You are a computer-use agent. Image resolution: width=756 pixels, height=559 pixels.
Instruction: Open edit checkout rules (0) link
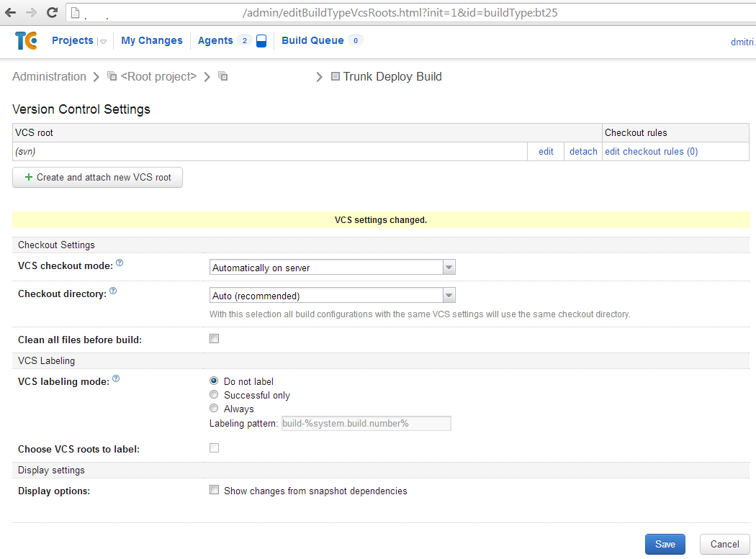[652, 151]
